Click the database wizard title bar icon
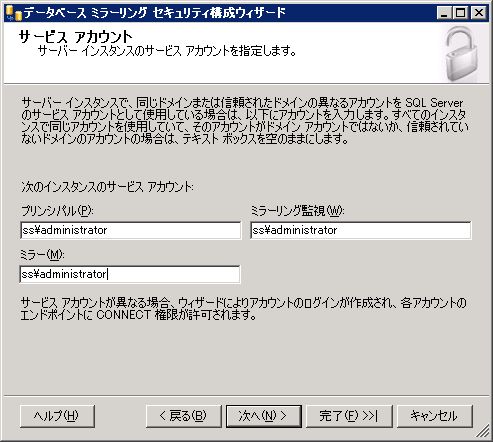The width and height of the screenshot is (493, 442). point(14,13)
